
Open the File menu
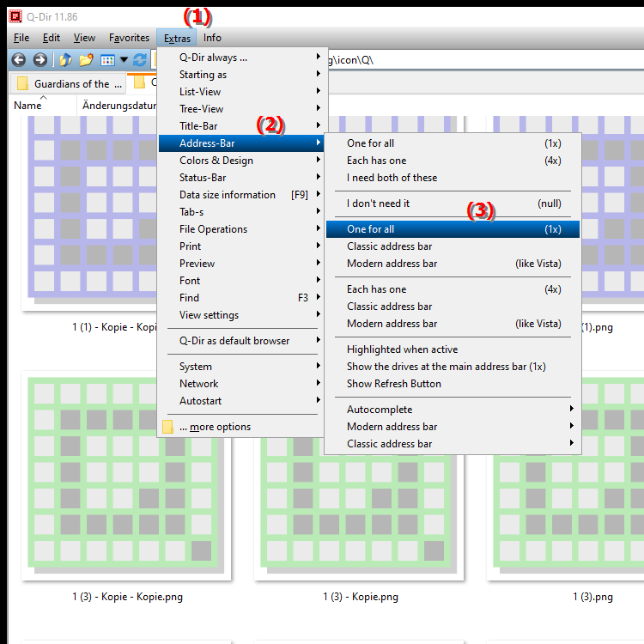21,38
